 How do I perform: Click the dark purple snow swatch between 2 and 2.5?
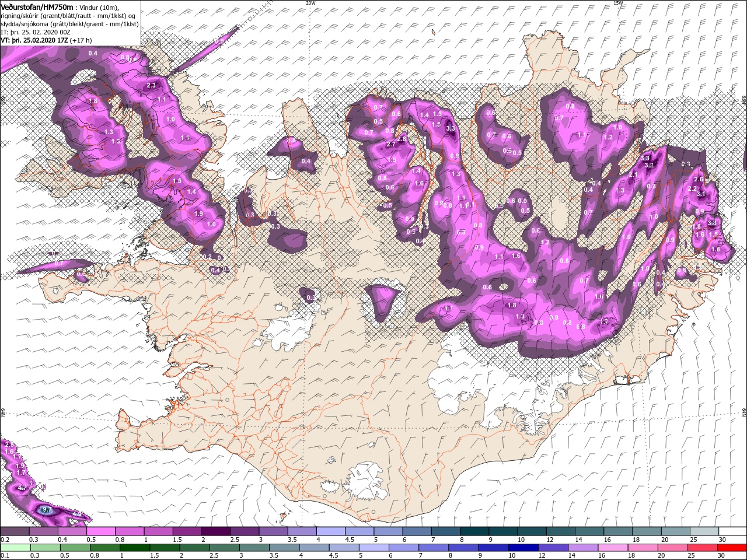coord(215,531)
